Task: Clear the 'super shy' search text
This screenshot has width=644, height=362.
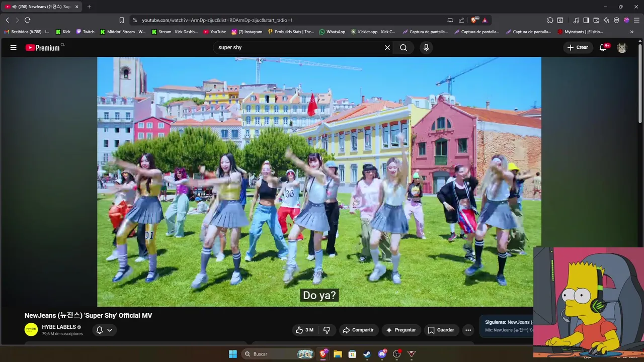Action: click(x=387, y=48)
